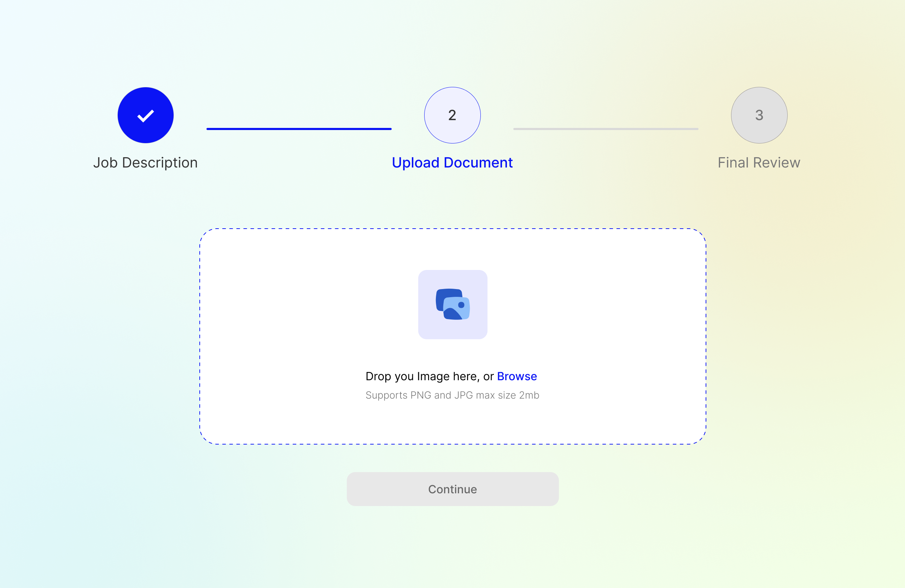The height and width of the screenshot is (588, 905).
Task: Click "Supports PNG and JPG max size 2mb" text
Action: click(x=452, y=395)
